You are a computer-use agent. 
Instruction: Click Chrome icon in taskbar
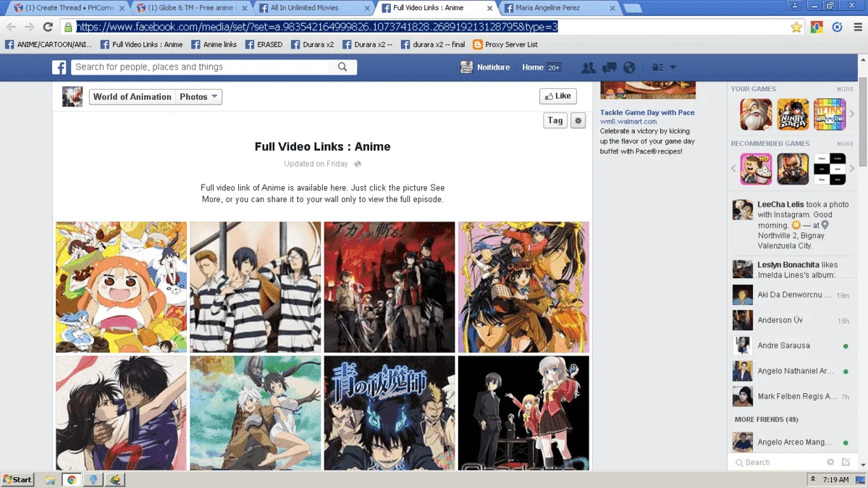[x=72, y=480]
